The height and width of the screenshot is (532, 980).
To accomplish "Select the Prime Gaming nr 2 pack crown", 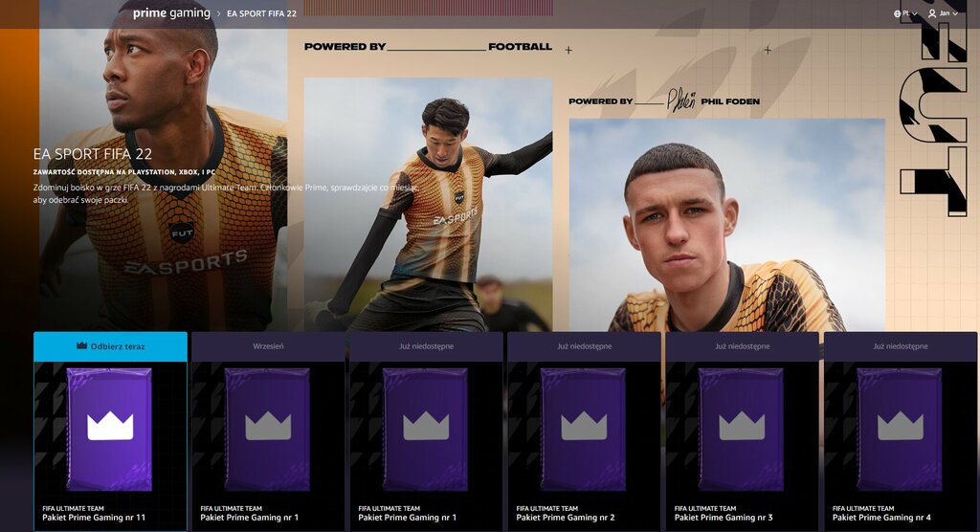I will 584,427.
